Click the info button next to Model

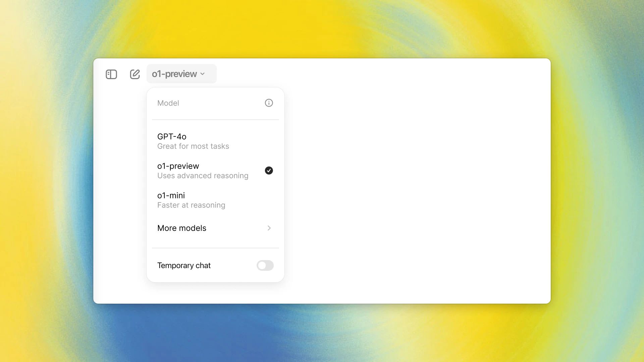point(268,103)
